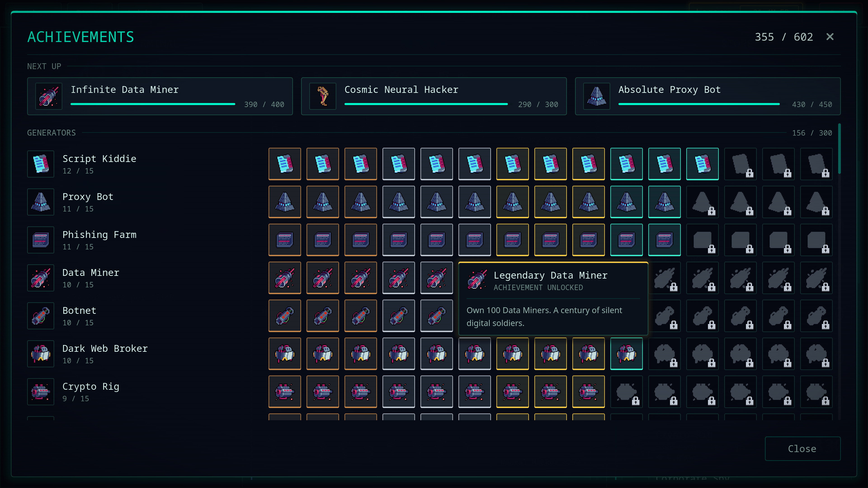Click the Botnet generator icon
The height and width of the screenshot is (488, 868).
41,316
